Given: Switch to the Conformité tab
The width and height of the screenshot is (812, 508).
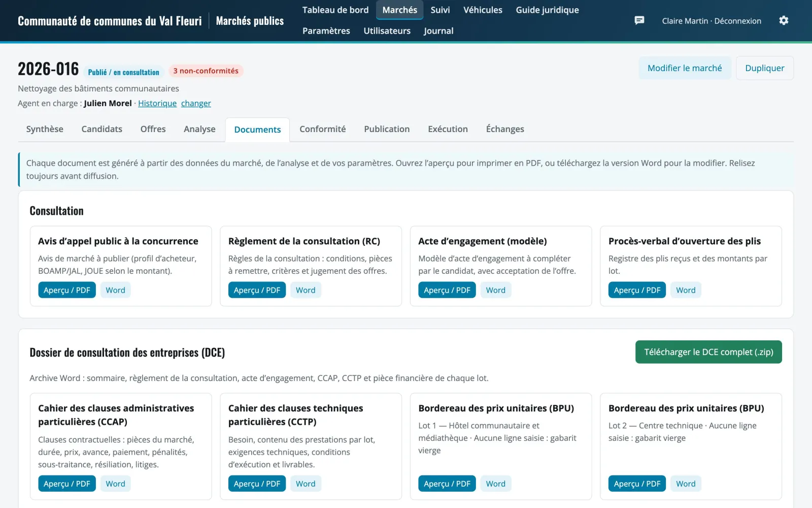Looking at the screenshot, I should pos(323,129).
